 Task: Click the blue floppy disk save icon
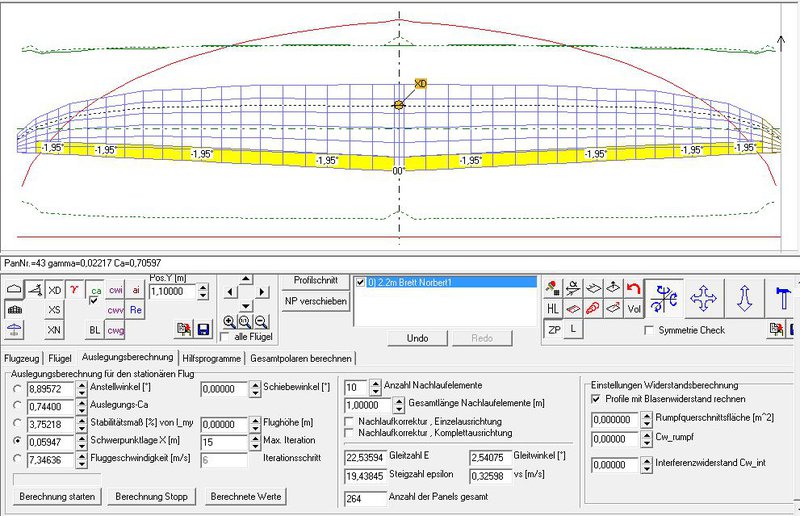pos(203,329)
